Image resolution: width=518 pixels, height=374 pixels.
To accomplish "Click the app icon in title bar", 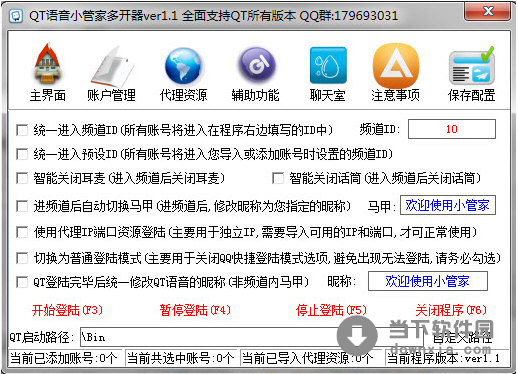I will tap(16, 16).
